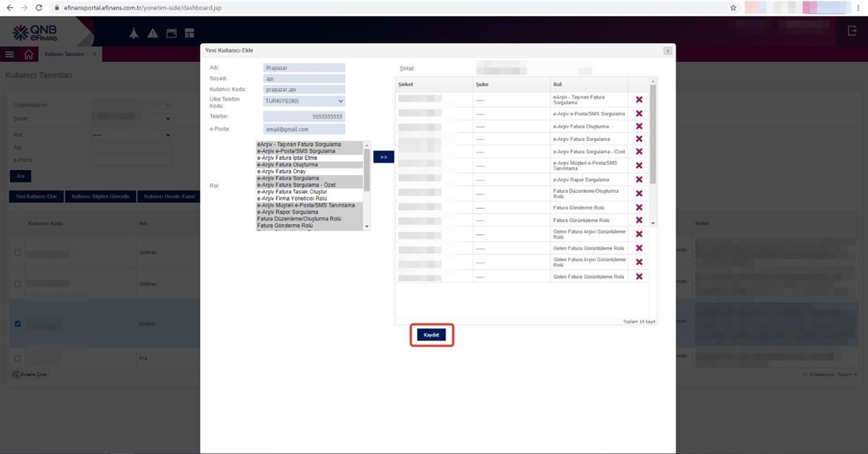Go to home via the house icon

[x=28, y=54]
